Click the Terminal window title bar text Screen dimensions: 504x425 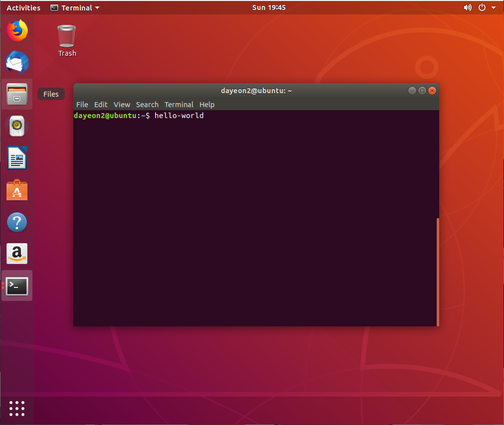[256, 91]
